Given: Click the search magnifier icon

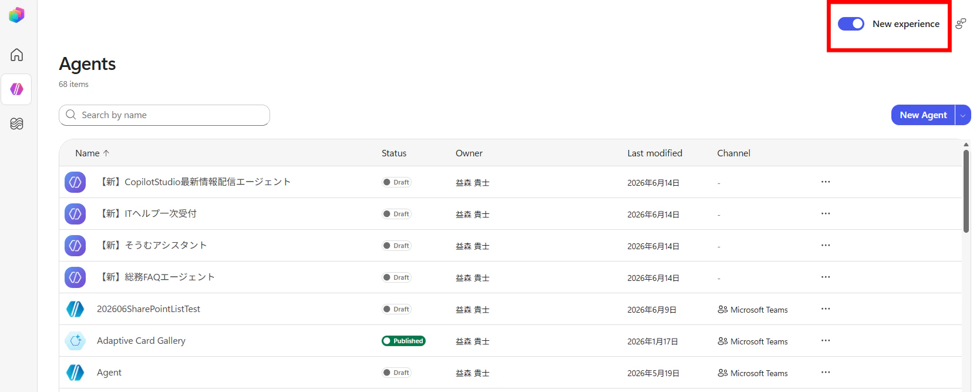Looking at the screenshot, I should (71, 115).
